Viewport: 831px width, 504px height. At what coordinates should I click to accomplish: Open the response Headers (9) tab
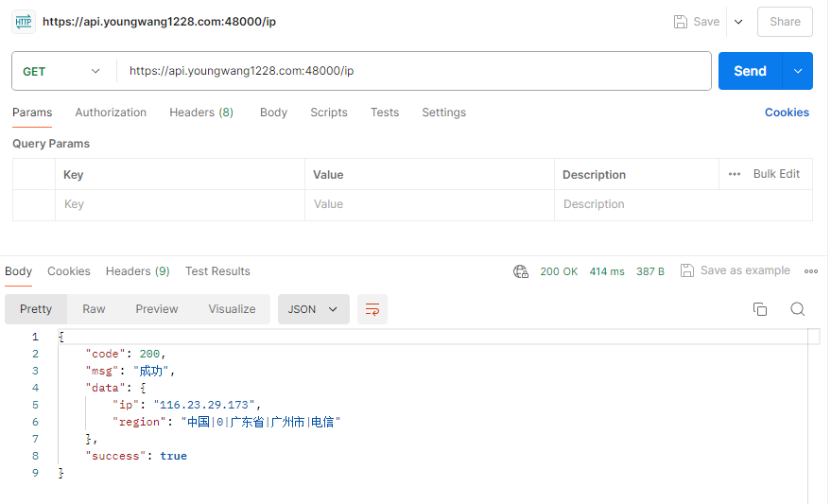click(138, 271)
